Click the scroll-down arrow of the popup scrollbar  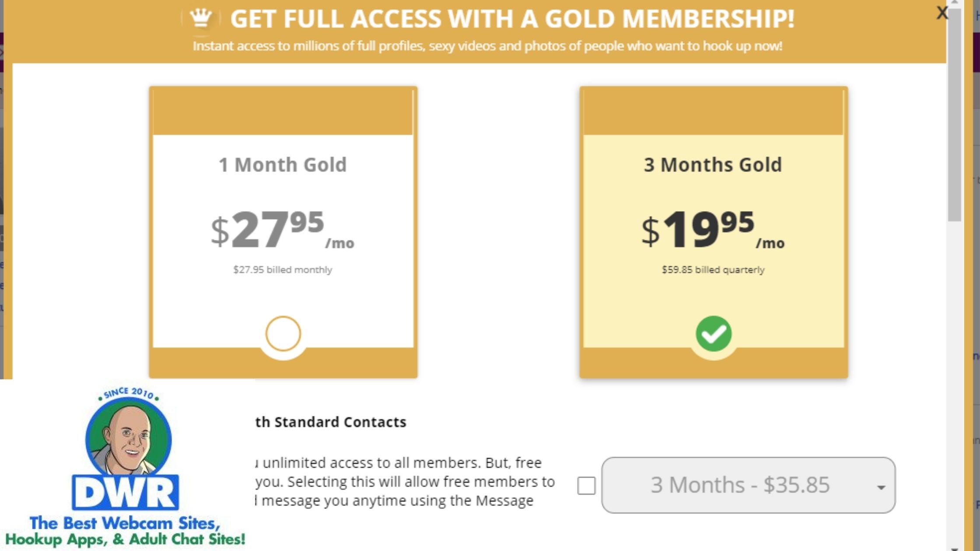(x=955, y=548)
